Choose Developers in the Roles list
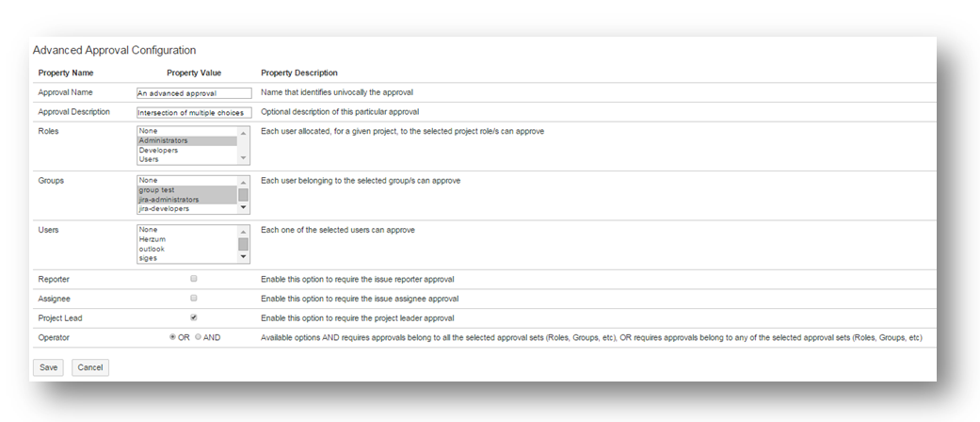The width and height of the screenshot is (980, 422). coord(186,150)
